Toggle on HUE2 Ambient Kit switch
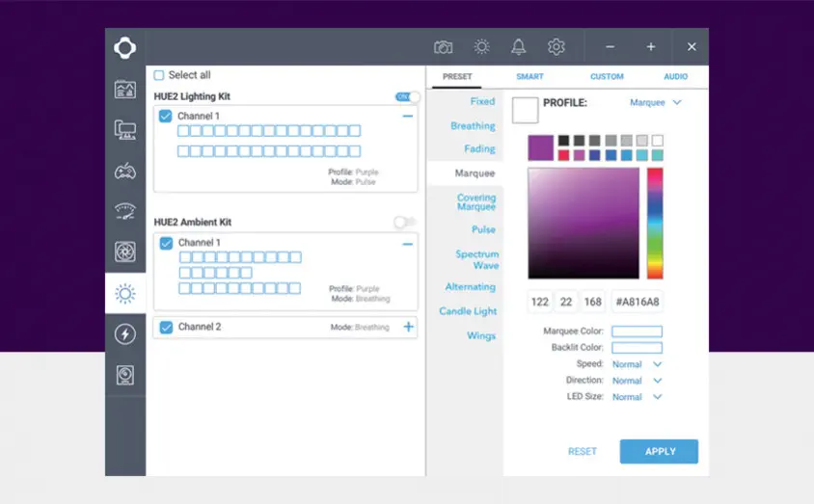 point(405,223)
